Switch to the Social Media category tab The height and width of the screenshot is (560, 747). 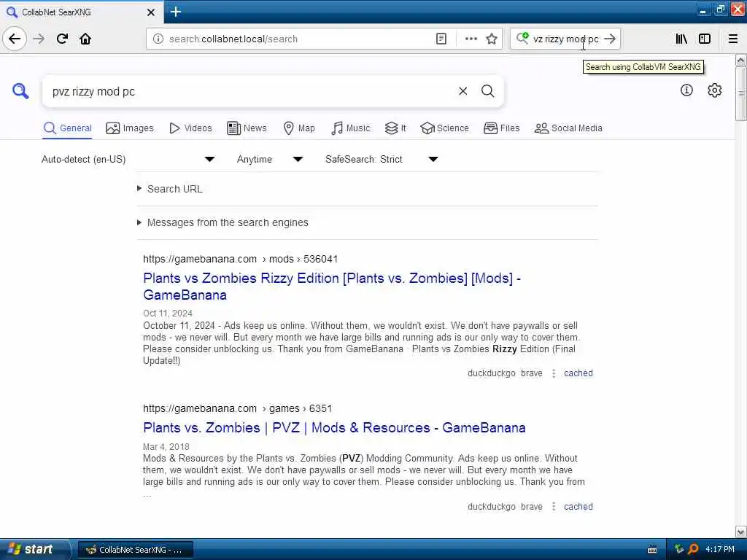(568, 128)
